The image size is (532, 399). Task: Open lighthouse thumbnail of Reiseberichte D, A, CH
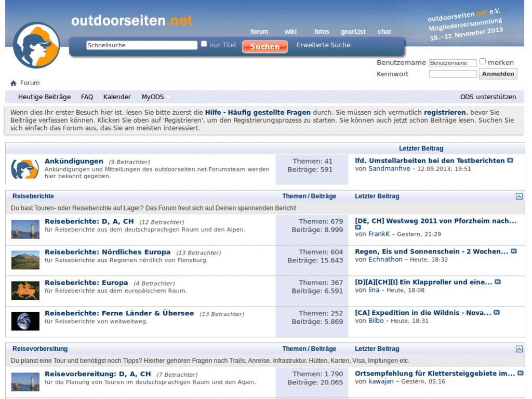(x=25, y=229)
